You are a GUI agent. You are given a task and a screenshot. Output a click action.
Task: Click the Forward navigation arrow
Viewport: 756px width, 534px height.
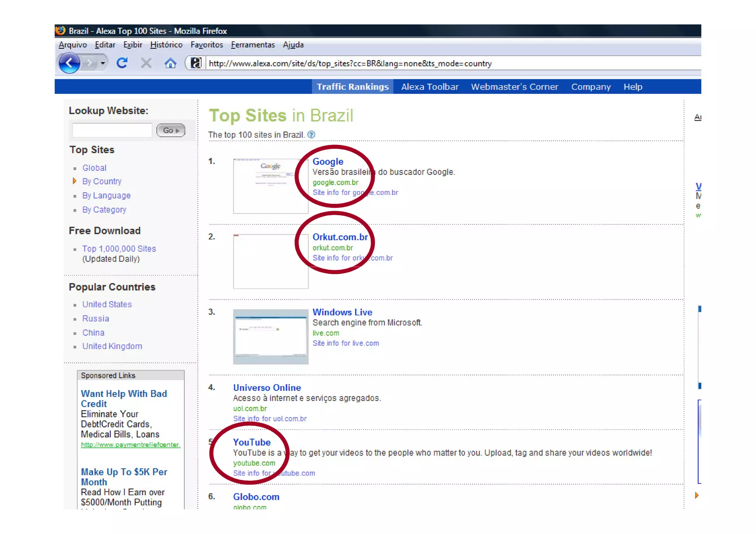(89, 63)
